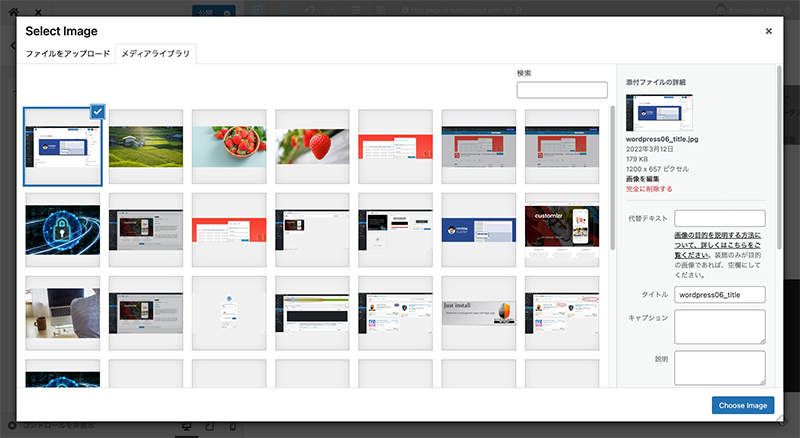Click the キャプション text area
800x438 pixels.
(x=719, y=326)
